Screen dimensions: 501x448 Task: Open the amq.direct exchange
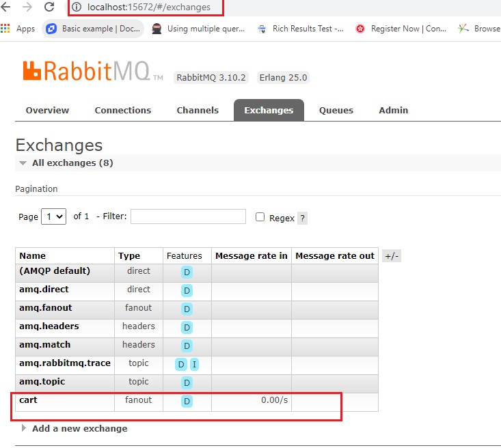(44, 290)
